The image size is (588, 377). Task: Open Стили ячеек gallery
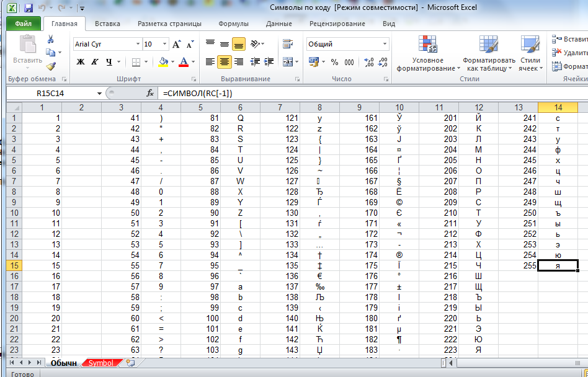point(530,53)
